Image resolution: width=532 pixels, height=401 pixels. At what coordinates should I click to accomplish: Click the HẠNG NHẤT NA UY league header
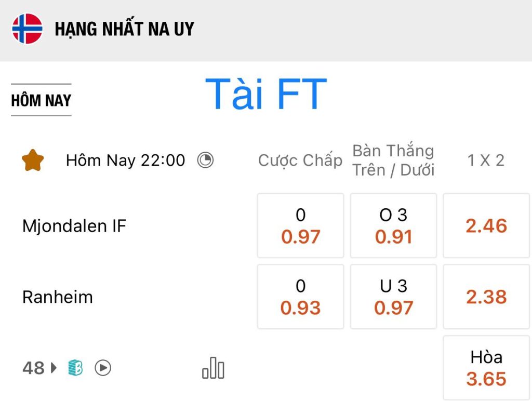tap(125, 29)
